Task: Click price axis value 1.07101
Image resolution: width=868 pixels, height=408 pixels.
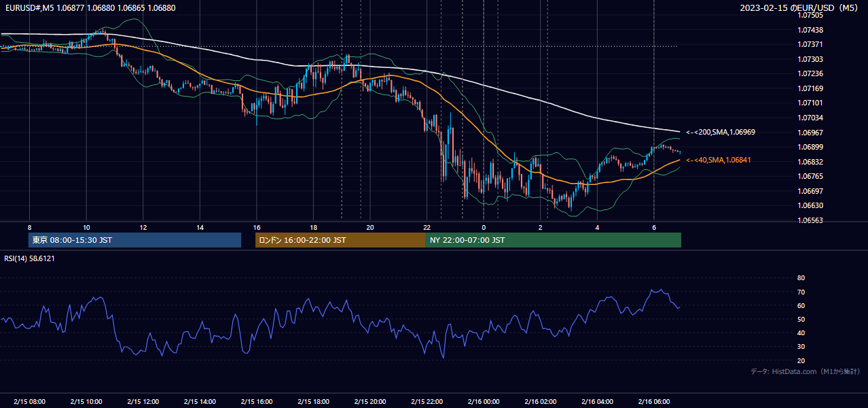Action: click(810, 103)
